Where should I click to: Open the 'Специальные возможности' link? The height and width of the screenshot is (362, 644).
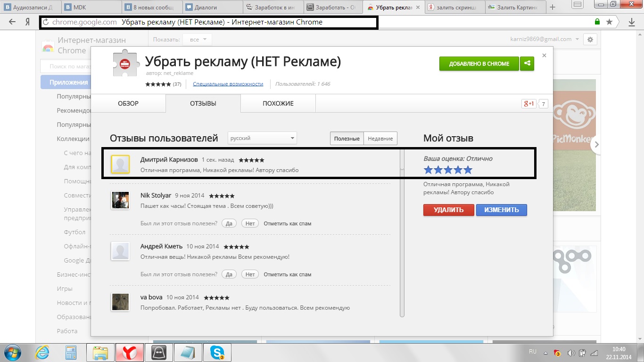point(228,84)
